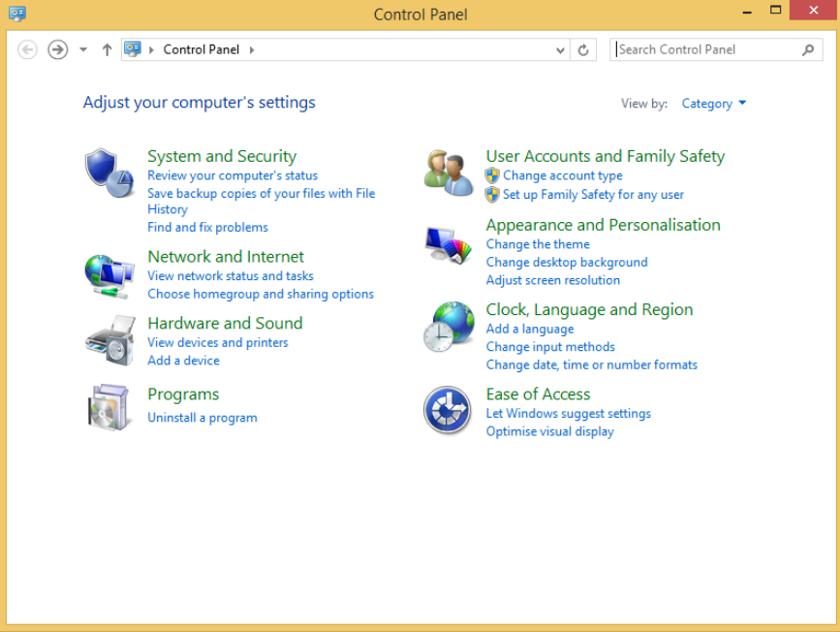Open the recent locations dropdown arrow
This screenshot has height=632, width=840.
point(83,49)
